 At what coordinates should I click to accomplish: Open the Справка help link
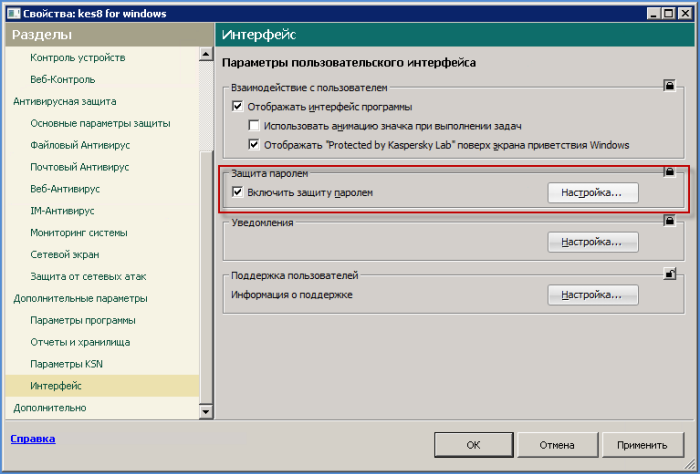coord(32,438)
